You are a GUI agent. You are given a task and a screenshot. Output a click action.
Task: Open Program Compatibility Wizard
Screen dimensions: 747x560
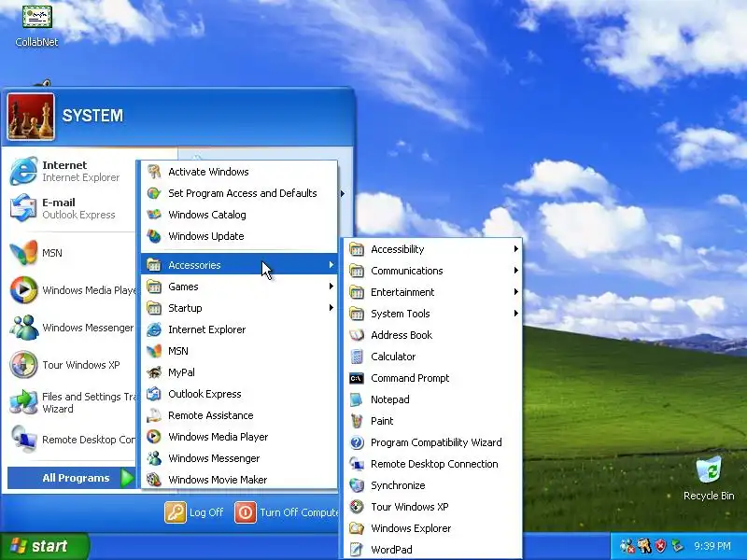pos(432,442)
